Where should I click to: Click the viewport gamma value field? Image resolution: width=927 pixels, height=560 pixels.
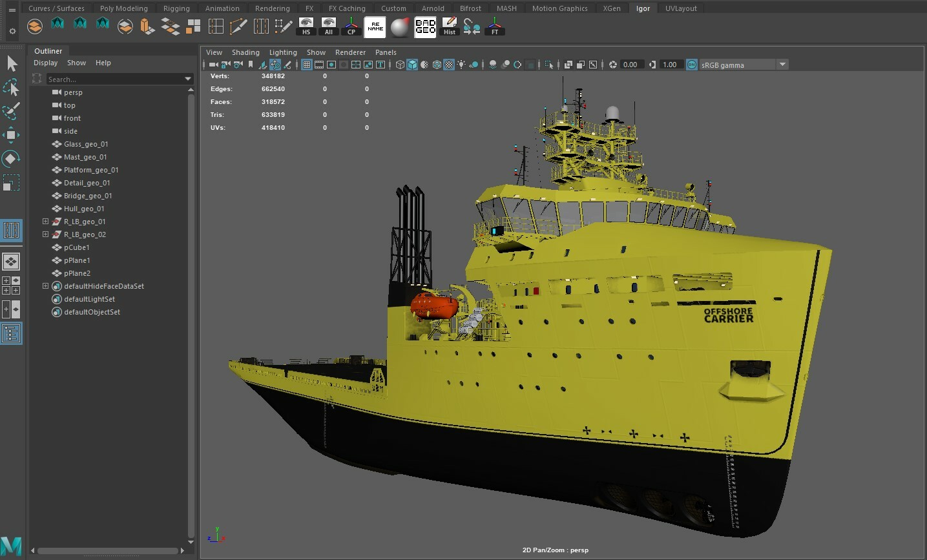(x=670, y=65)
